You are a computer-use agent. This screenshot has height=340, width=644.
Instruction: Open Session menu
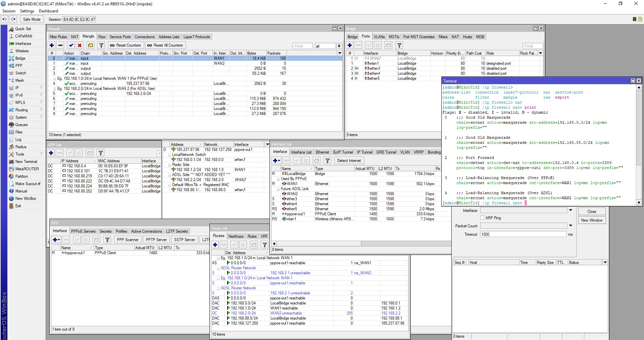9,11
